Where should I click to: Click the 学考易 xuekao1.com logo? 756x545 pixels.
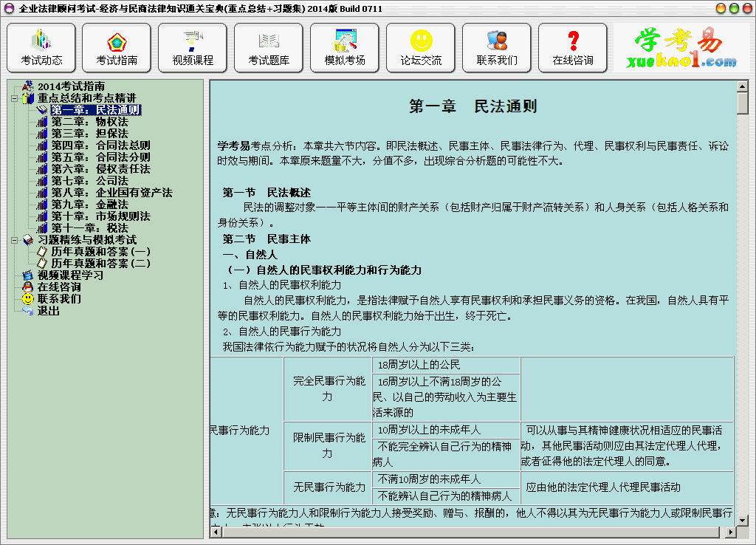coord(681,48)
